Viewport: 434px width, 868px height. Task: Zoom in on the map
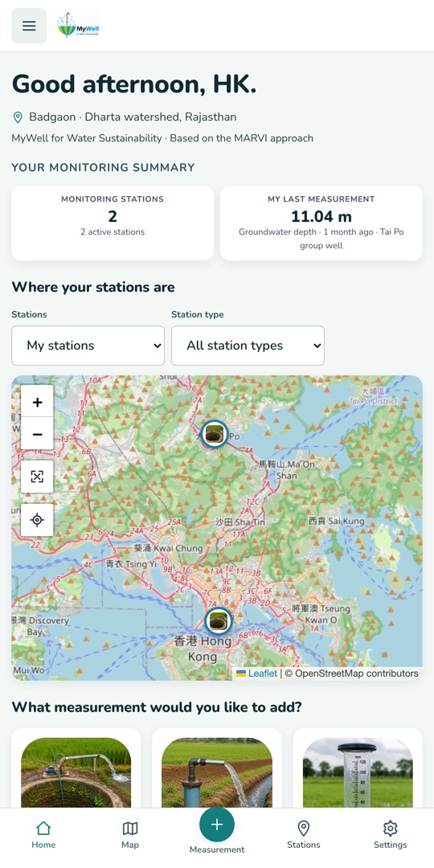click(x=37, y=401)
